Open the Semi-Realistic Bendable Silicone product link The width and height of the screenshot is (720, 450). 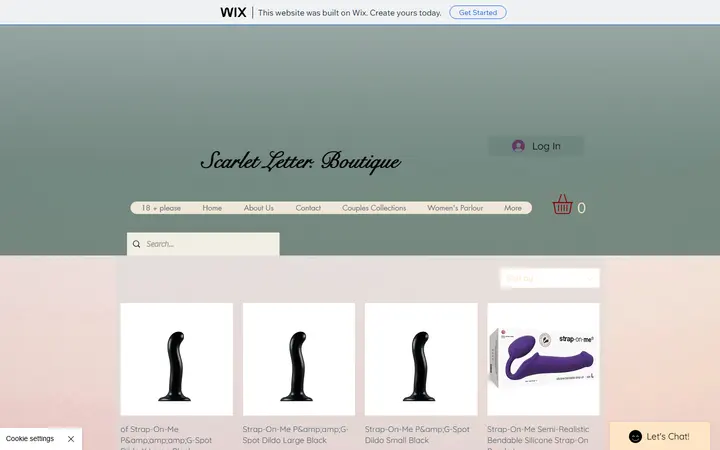[538, 438]
